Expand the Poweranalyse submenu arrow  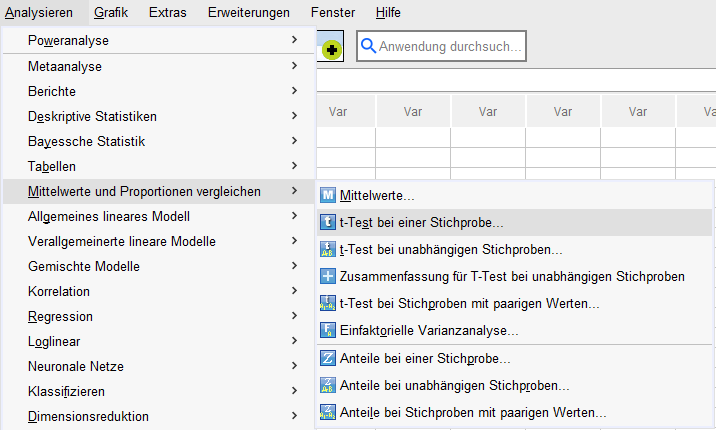(295, 40)
